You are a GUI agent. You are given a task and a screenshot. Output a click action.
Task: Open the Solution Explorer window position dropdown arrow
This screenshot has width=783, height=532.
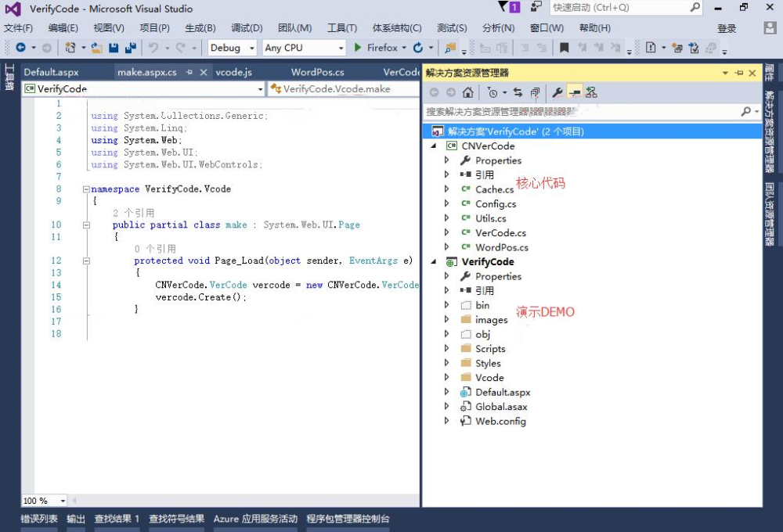click(725, 73)
